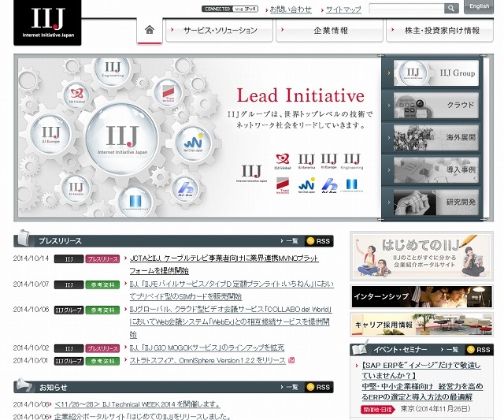Click the blue II logo under the slogan
Screen dimensions: 504x420
[x=352, y=185]
